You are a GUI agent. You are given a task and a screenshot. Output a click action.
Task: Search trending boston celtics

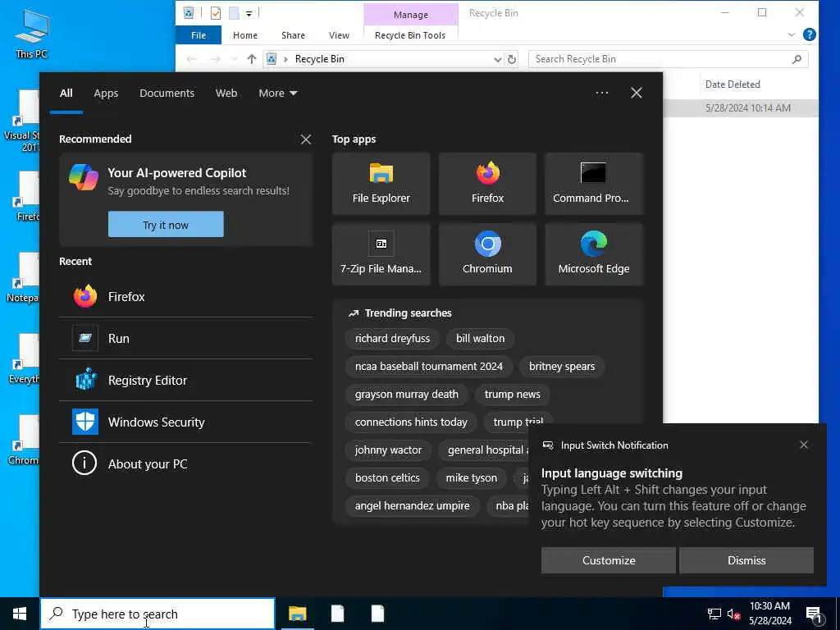[x=387, y=478]
